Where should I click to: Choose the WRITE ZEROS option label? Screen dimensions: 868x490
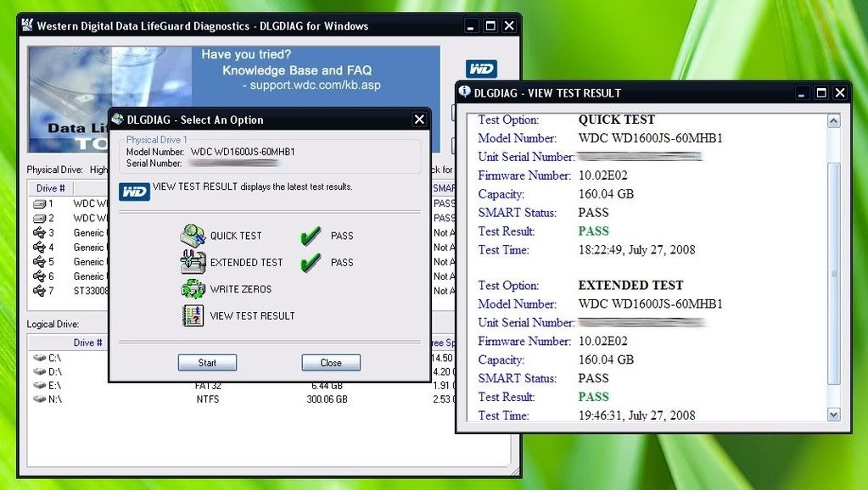[241, 289]
